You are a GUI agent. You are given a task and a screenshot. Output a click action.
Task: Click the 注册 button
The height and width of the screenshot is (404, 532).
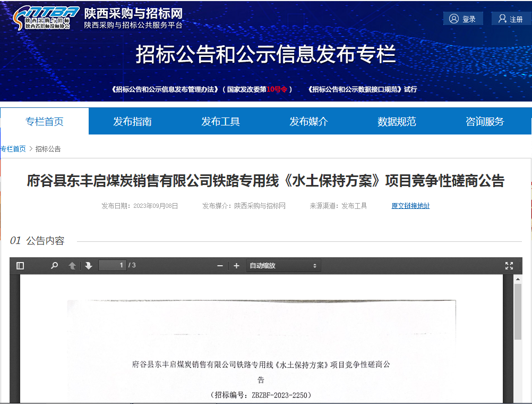point(512,19)
